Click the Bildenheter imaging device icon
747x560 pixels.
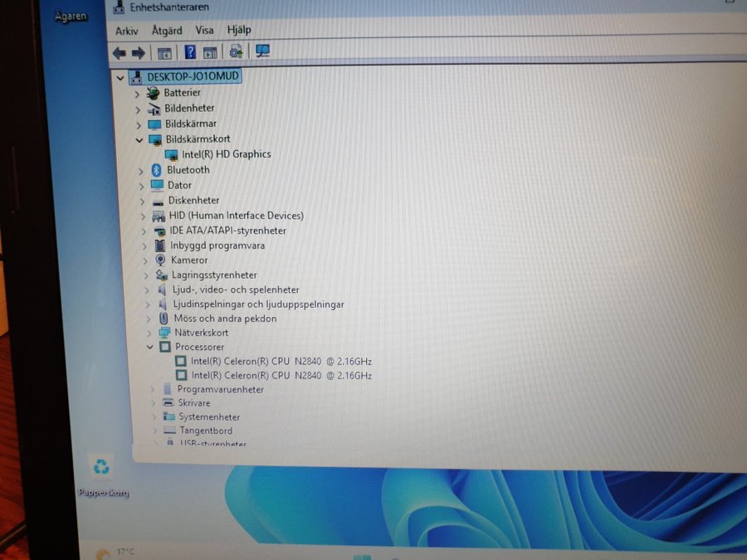[154, 110]
